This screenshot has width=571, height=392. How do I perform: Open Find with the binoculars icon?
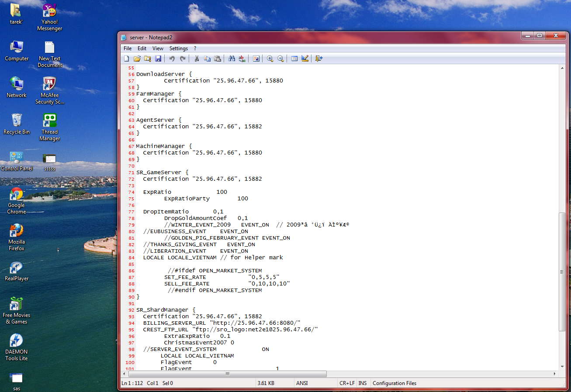coord(232,58)
